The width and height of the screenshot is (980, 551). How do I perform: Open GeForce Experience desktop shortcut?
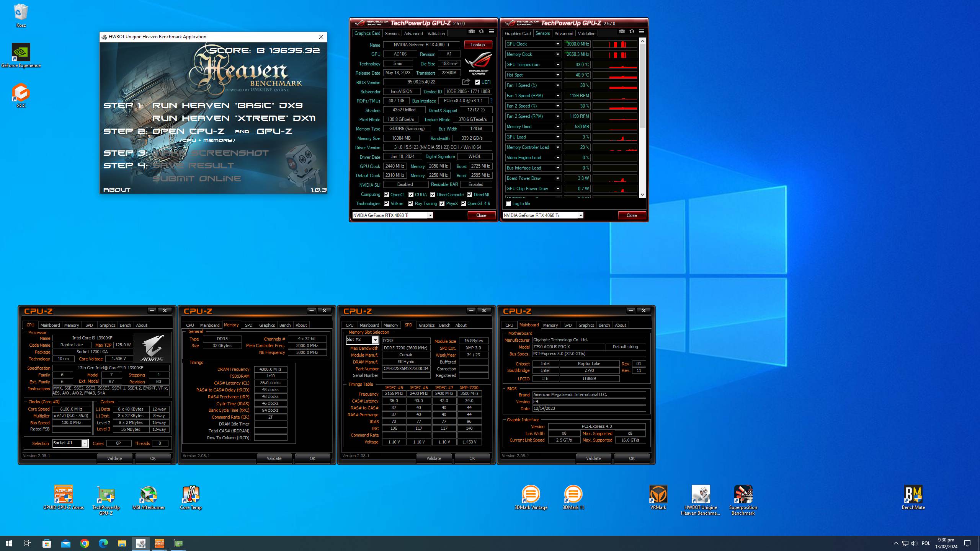(21, 55)
